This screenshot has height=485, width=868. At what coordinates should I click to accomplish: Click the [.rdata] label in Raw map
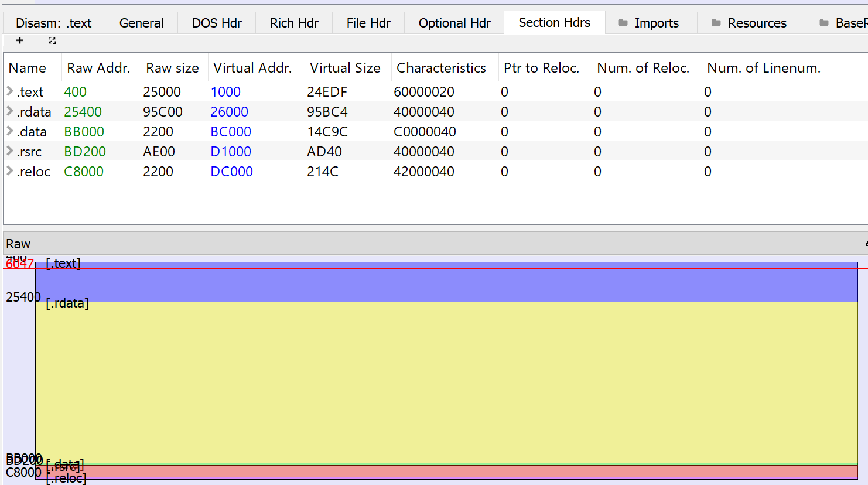coord(67,303)
